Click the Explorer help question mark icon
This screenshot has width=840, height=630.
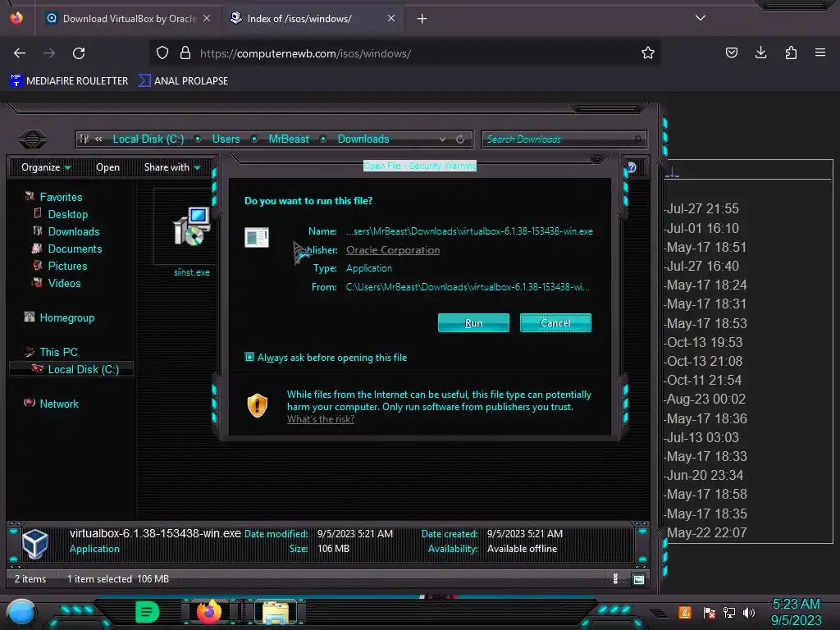tap(632, 167)
